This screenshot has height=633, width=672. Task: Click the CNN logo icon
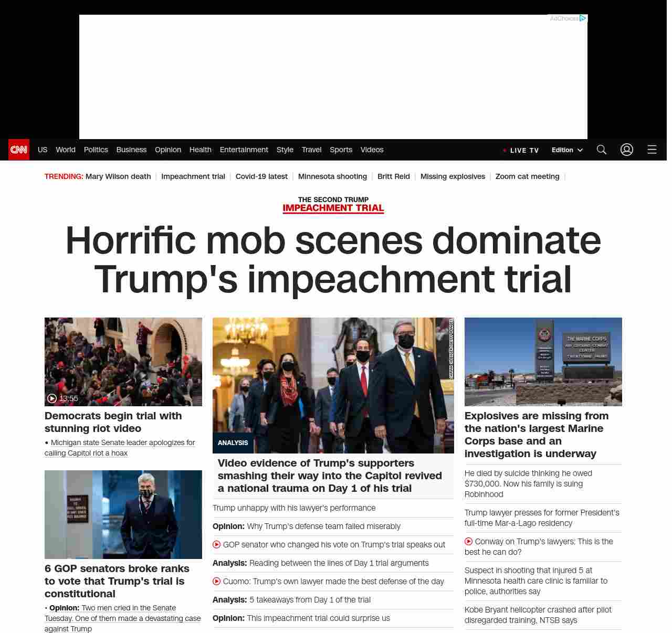19,150
